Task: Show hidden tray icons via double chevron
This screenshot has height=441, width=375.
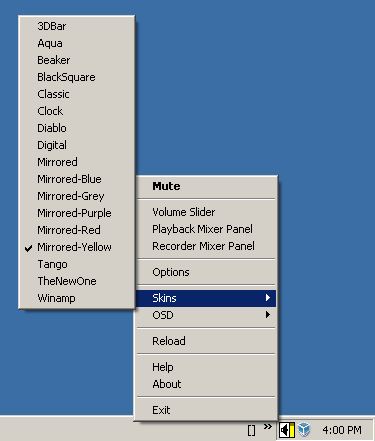Action: pos(267,426)
